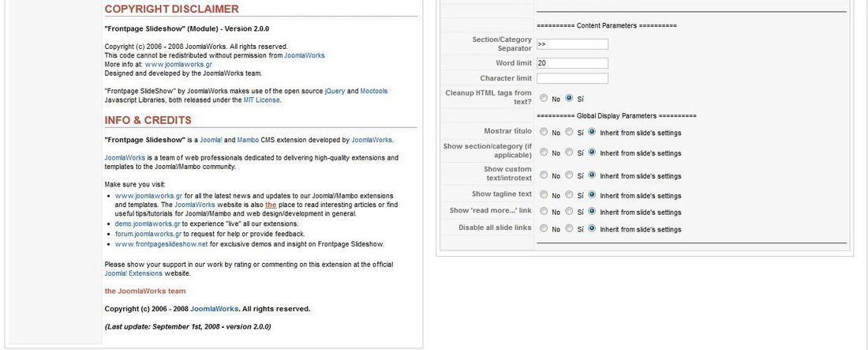Image resolution: width=868 pixels, height=350 pixels.
Task: Open the Mootools link
Action: coord(374,91)
